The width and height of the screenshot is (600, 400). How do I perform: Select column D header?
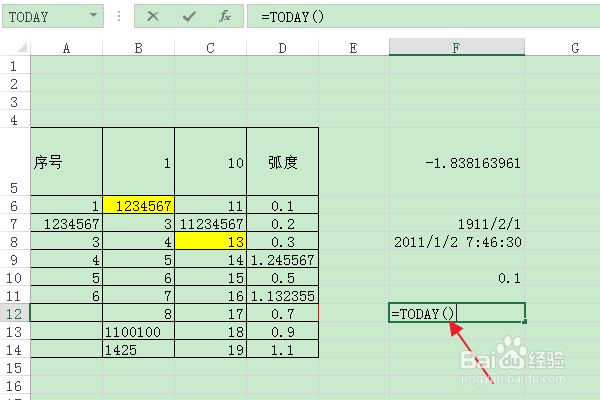coord(282,48)
